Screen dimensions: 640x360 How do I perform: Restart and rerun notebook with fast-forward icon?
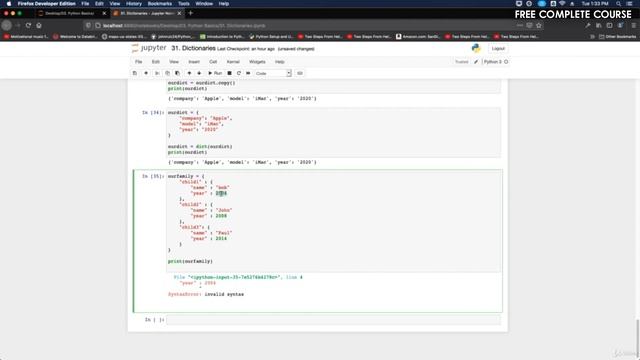click(x=248, y=73)
